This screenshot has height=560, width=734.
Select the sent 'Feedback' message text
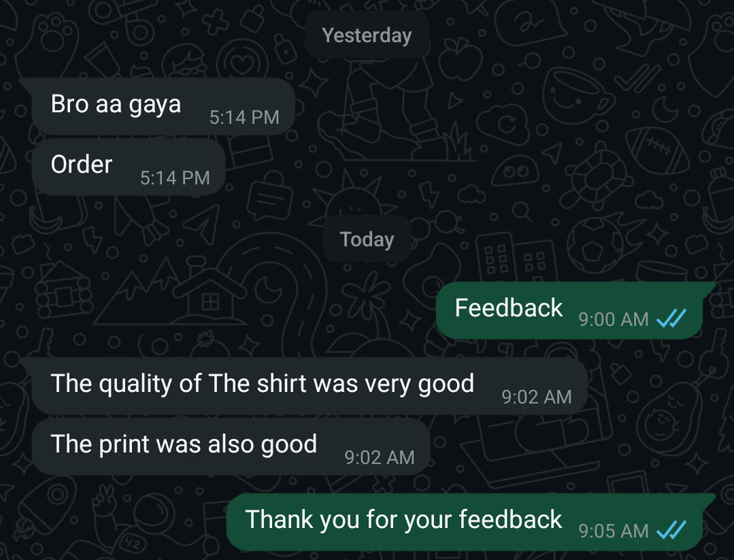pyautogui.click(x=509, y=308)
